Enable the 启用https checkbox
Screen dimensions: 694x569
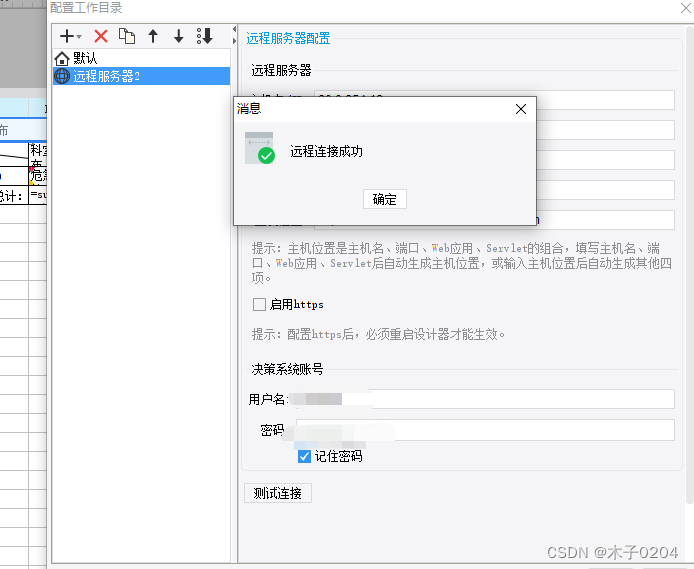[x=259, y=304]
